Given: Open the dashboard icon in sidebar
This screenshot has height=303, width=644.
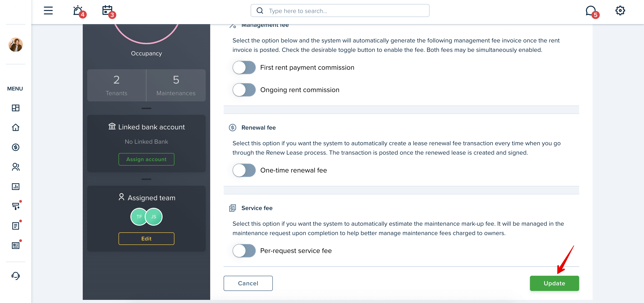Looking at the screenshot, I should (15, 108).
